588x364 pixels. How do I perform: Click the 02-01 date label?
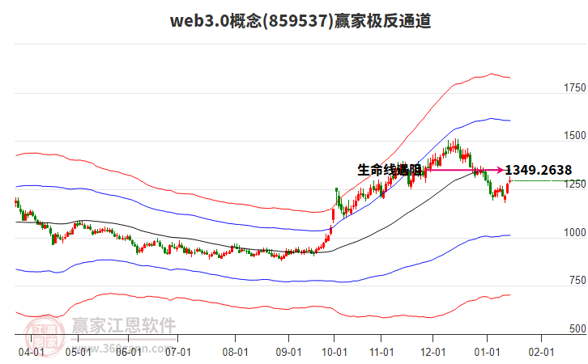[541, 352]
